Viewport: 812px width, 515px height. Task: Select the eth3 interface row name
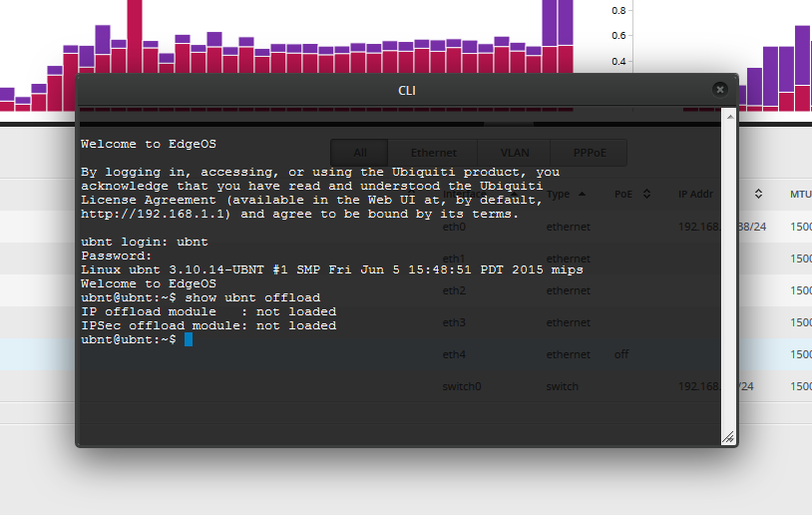pos(454,322)
